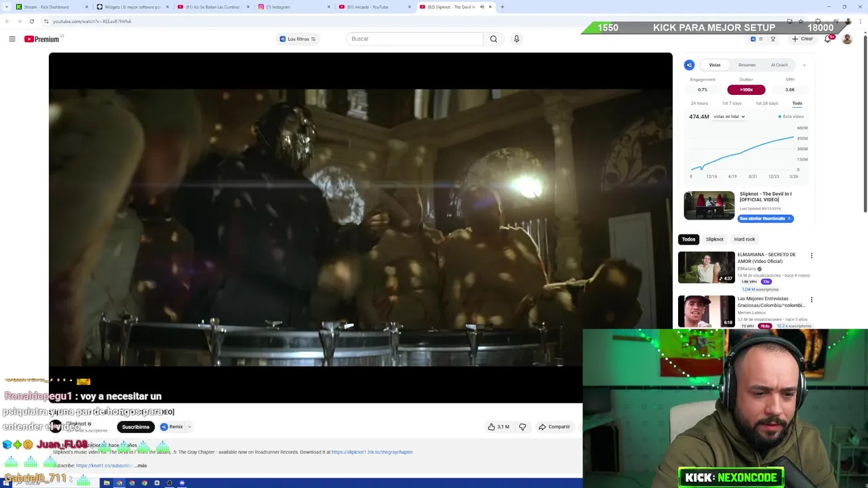Open the account avatar menu

tap(847, 39)
